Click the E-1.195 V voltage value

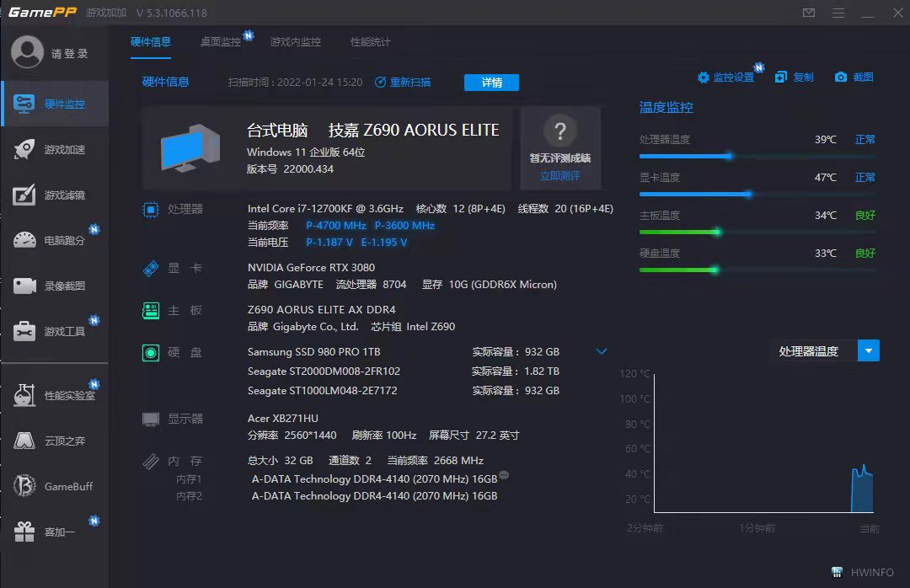[x=384, y=242]
